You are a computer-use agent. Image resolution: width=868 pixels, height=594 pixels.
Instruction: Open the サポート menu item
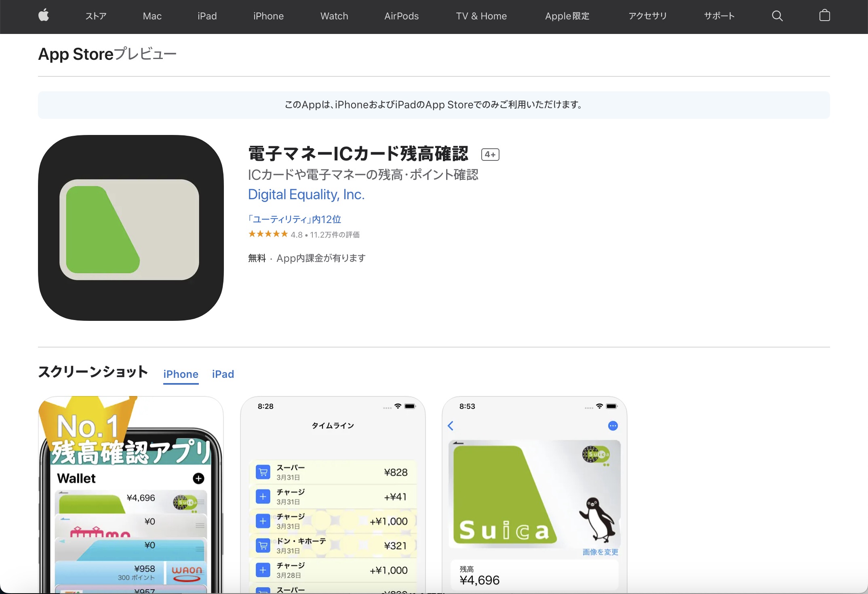pos(718,16)
